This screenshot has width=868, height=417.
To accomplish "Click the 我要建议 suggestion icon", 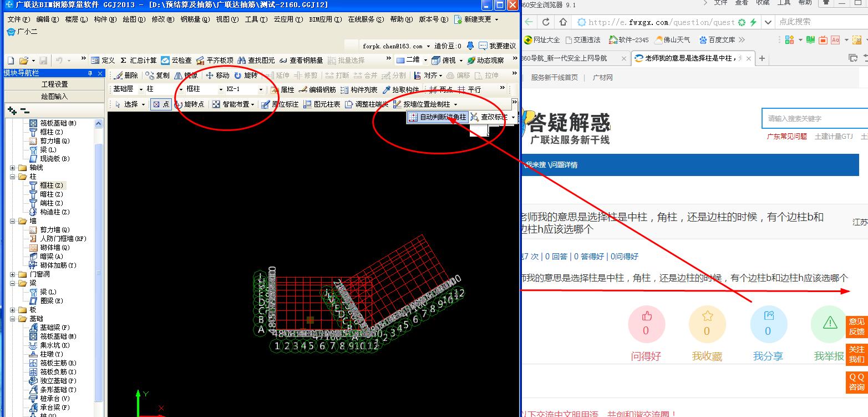I will click(x=497, y=46).
